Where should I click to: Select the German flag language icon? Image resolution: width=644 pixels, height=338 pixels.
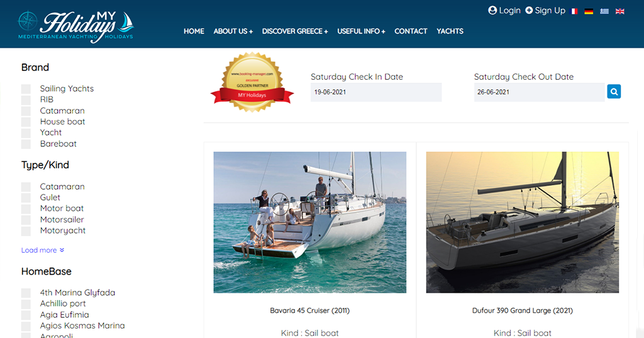[x=589, y=11]
